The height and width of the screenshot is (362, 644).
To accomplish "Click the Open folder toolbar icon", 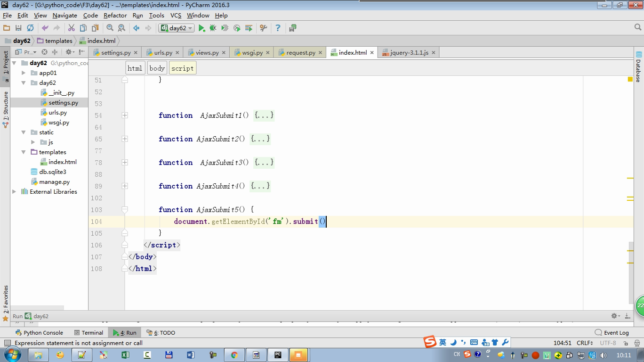I will click(x=7, y=28).
